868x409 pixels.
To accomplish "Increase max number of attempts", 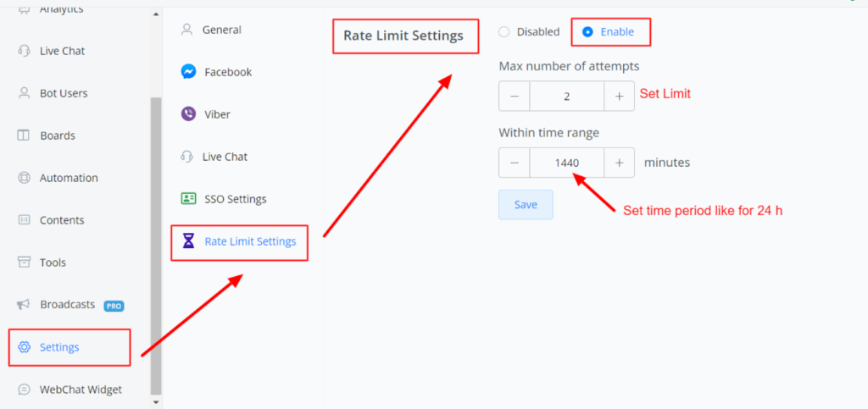I will point(619,97).
